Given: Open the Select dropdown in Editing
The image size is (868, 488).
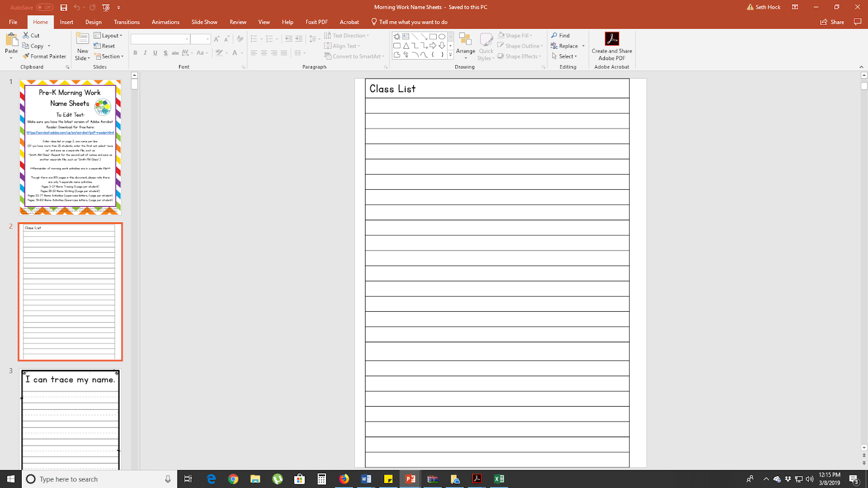Looking at the screenshot, I should tap(564, 56).
